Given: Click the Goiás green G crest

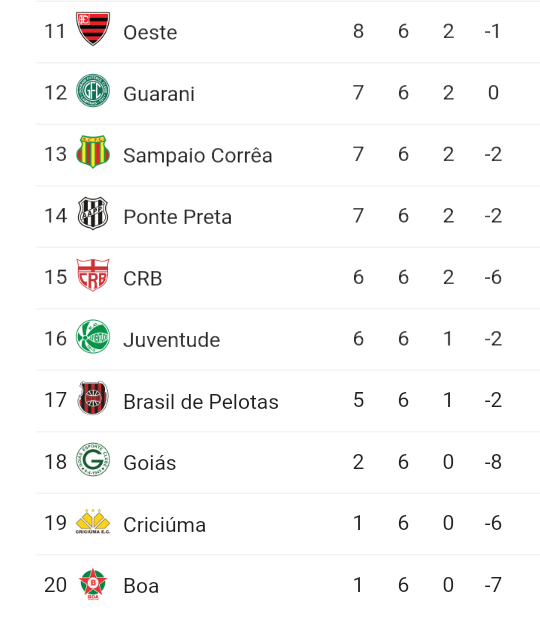Looking at the screenshot, I should click(x=93, y=460).
